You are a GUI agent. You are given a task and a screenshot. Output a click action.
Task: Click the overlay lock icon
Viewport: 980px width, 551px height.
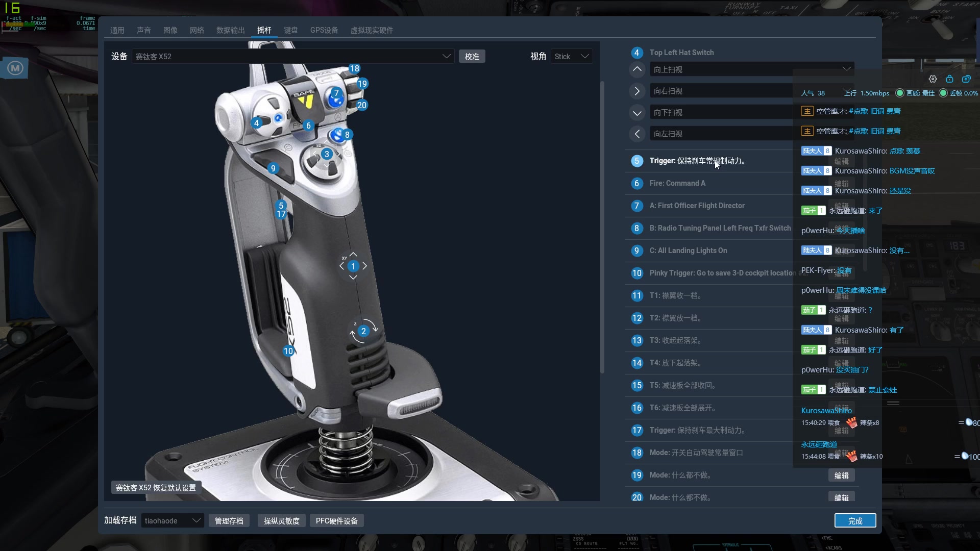click(949, 79)
